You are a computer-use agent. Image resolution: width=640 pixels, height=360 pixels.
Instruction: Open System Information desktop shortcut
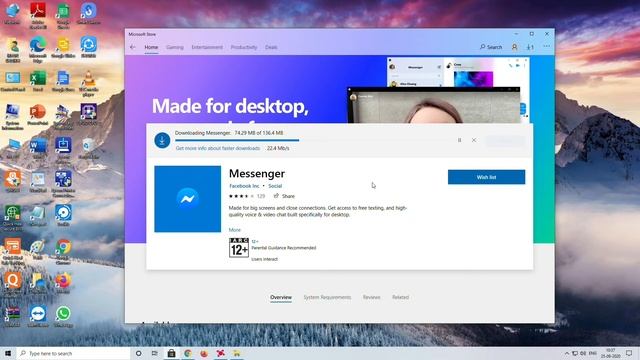(x=13, y=117)
